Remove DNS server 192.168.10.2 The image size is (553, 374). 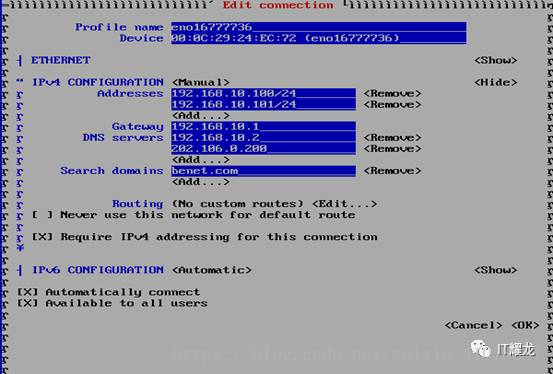(393, 138)
